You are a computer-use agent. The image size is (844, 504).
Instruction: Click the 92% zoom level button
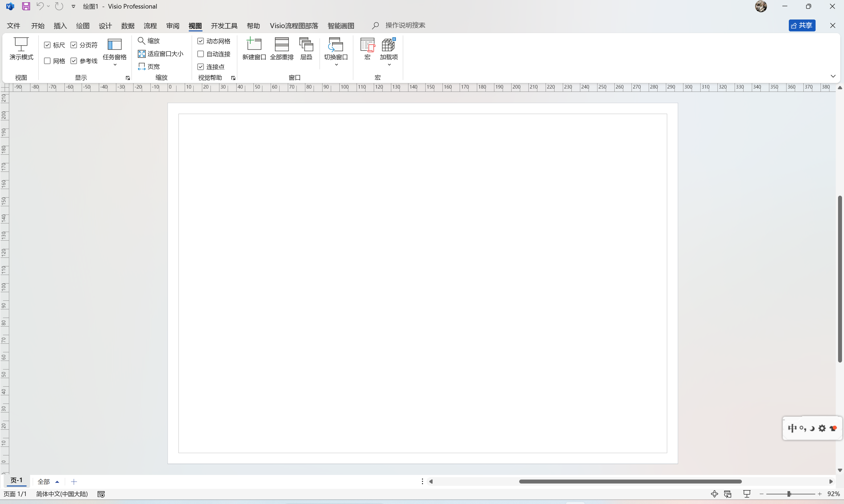[833, 494]
